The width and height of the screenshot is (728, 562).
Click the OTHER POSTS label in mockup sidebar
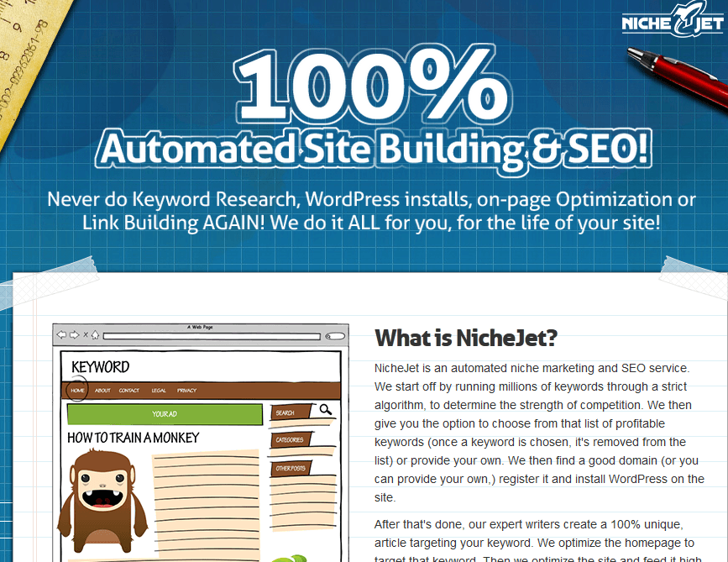tap(291, 468)
